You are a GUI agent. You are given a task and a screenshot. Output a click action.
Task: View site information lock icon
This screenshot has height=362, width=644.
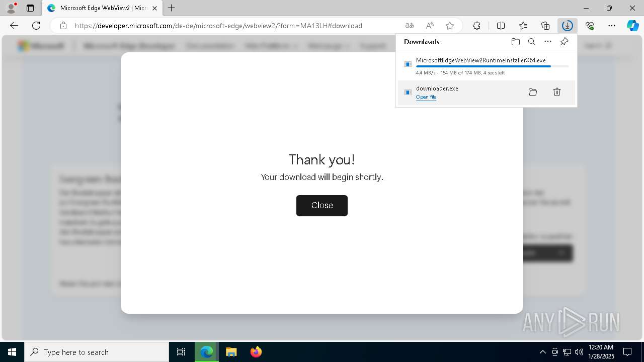pyautogui.click(x=63, y=26)
